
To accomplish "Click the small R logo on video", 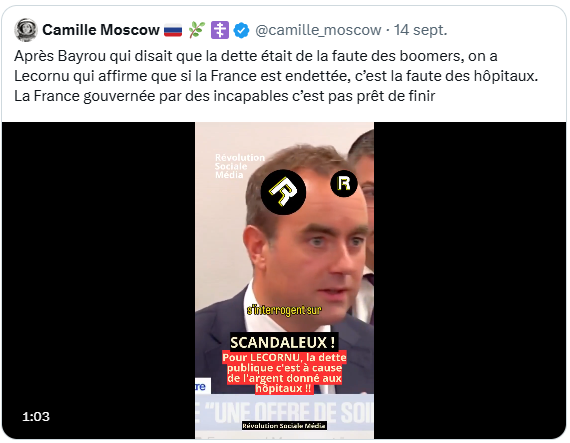I will pyautogui.click(x=344, y=184).
